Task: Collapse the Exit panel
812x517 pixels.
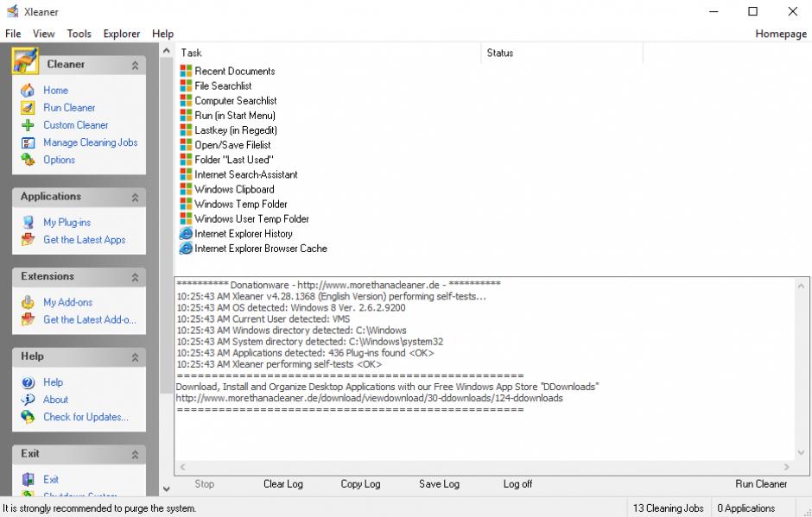Action: pyautogui.click(x=135, y=454)
